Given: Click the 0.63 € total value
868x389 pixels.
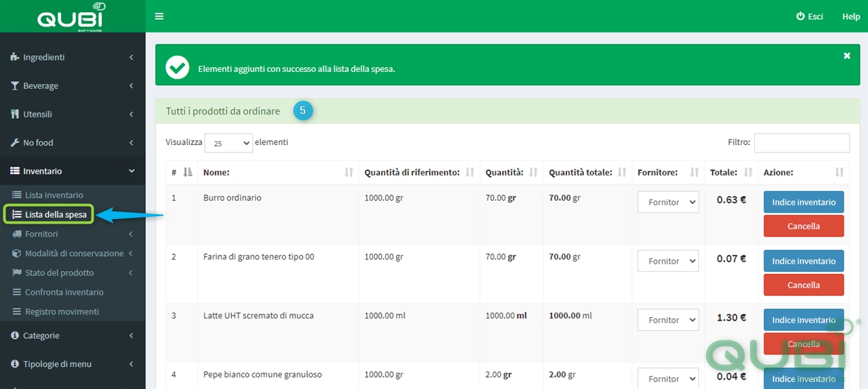Looking at the screenshot, I should [x=731, y=199].
